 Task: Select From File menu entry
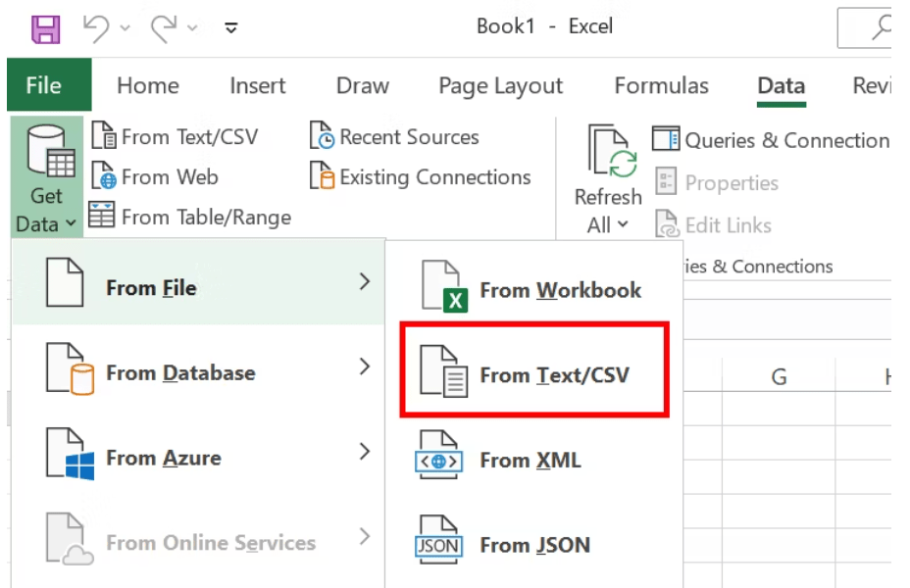point(198,282)
